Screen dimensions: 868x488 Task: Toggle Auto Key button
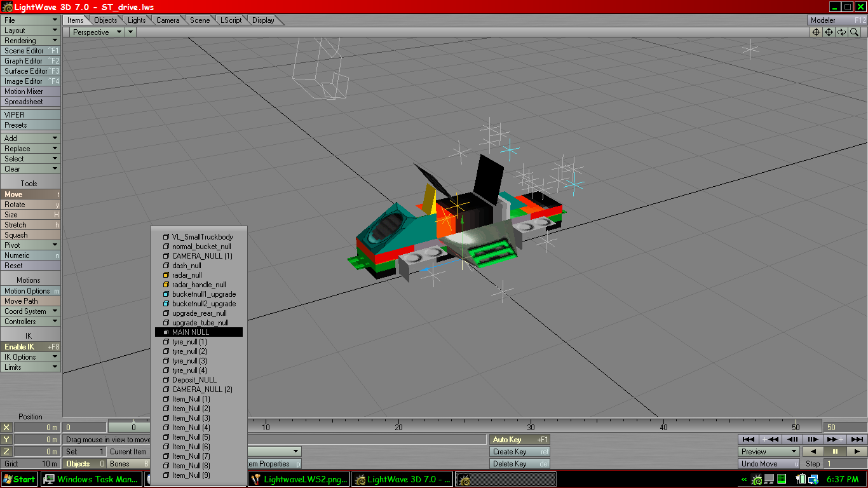coord(520,440)
